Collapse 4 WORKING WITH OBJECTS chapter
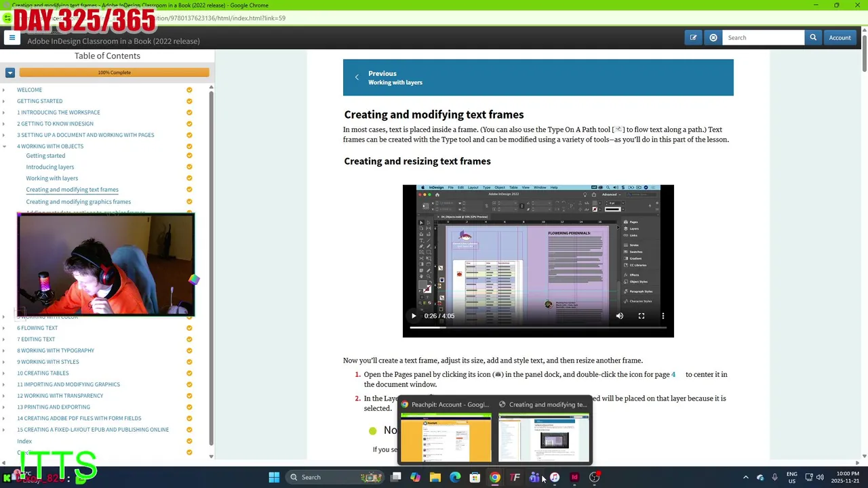Viewport: 868px width, 488px height. click(x=4, y=146)
